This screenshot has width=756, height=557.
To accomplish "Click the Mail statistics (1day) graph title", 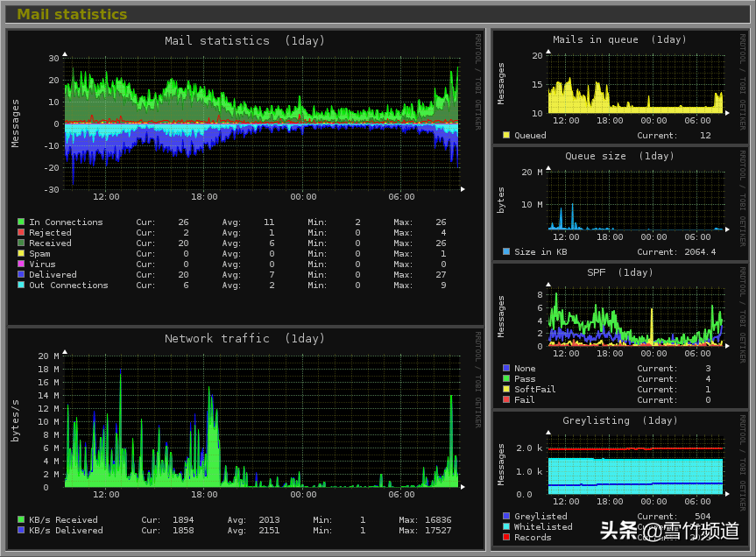I will [x=244, y=41].
